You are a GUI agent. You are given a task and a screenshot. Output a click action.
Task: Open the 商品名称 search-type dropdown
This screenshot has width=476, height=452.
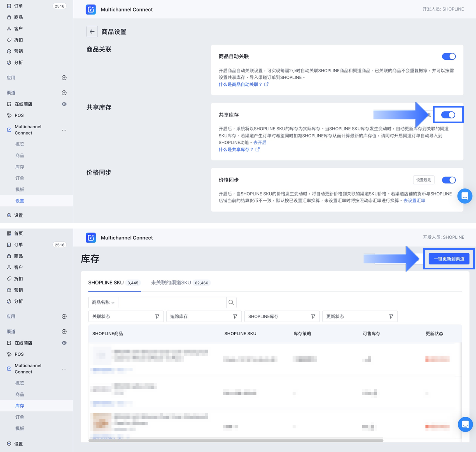click(x=104, y=302)
